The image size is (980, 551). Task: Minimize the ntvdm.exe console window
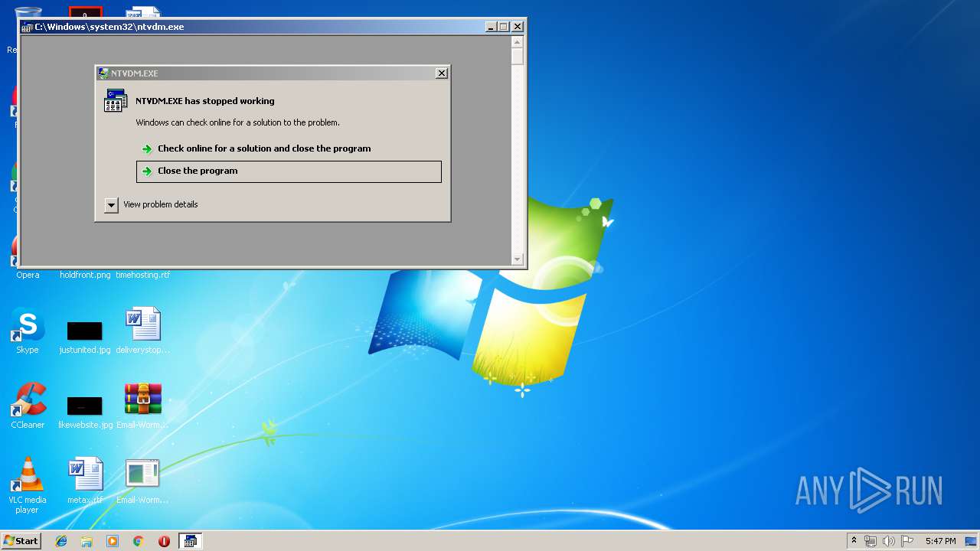(491, 27)
